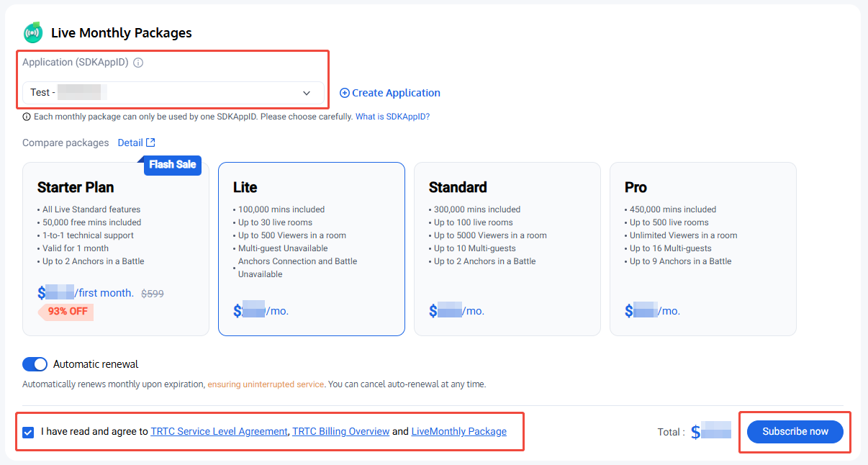Screen dimensions: 868x465
Task: Click the Detail link to compare packages
Action: pyautogui.click(x=130, y=143)
